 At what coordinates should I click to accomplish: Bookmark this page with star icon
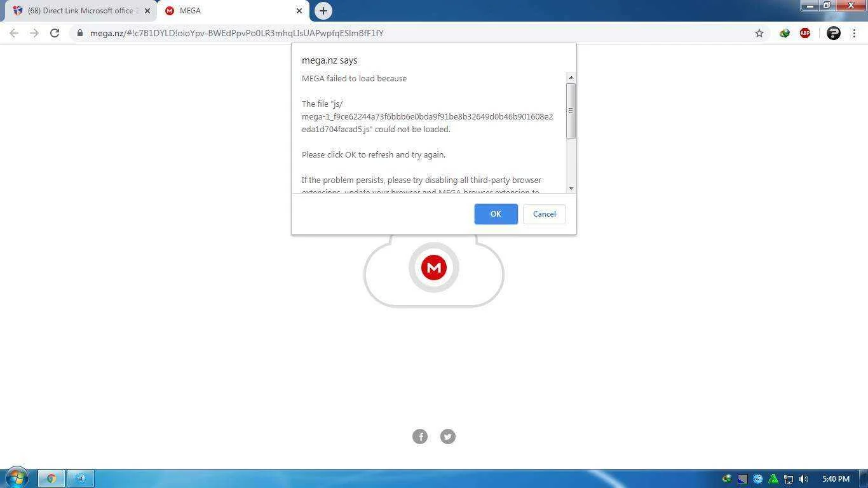pos(759,33)
